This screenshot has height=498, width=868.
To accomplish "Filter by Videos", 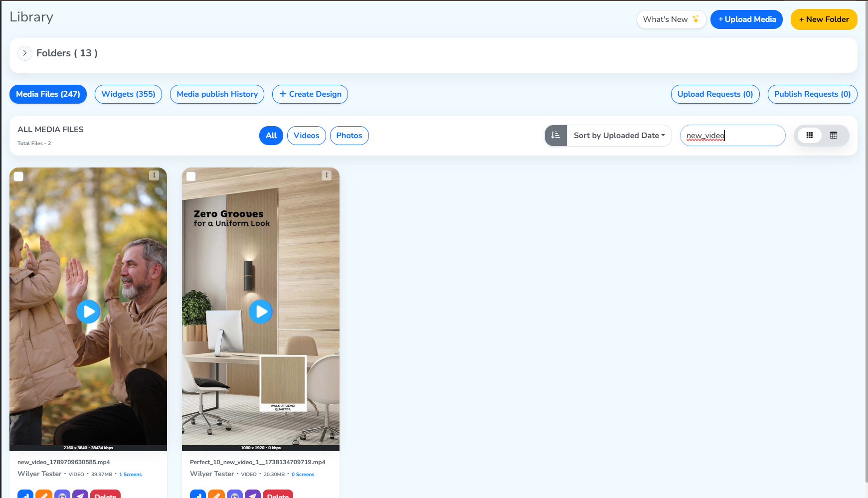I will pyautogui.click(x=306, y=136).
